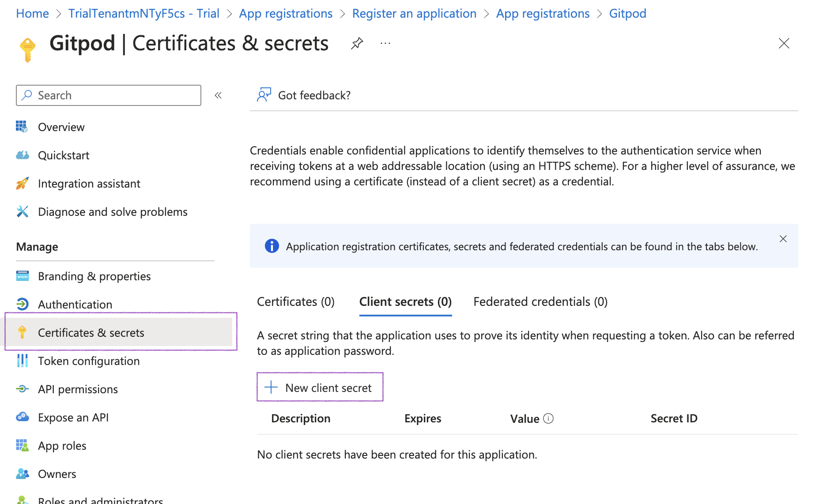Click the Overview grid icon
This screenshot has height=504, width=815.
point(22,127)
